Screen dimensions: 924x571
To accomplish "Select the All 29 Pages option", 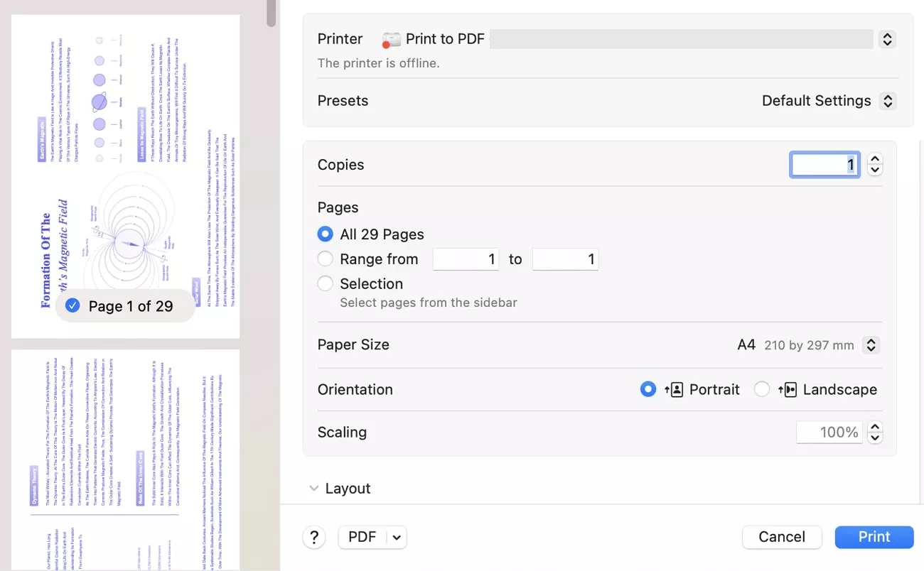I will click(x=326, y=234).
